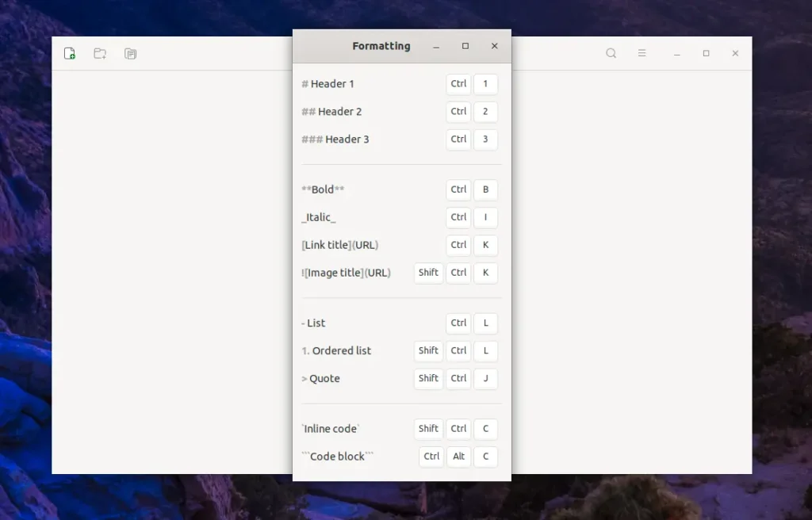The height and width of the screenshot is (520, 812).
Task: Click the '1' key cap for Header 1
Action: (485, 84)
